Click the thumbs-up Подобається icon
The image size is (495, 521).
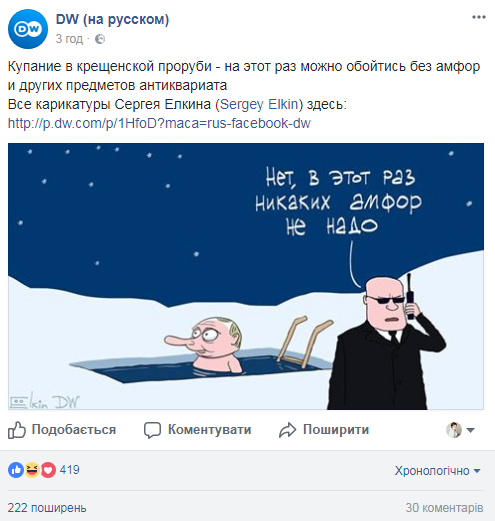17,429
